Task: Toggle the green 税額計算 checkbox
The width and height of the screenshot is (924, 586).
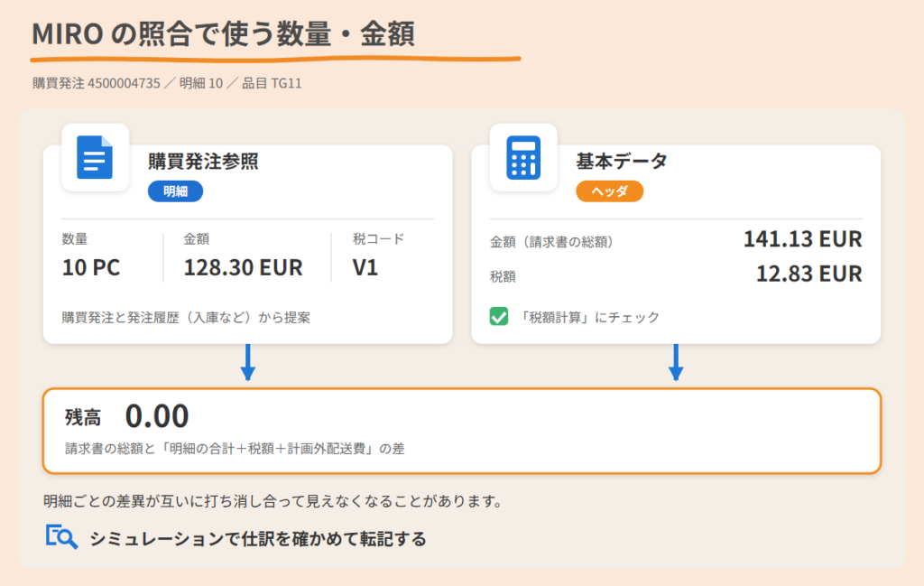Action: 498,317
